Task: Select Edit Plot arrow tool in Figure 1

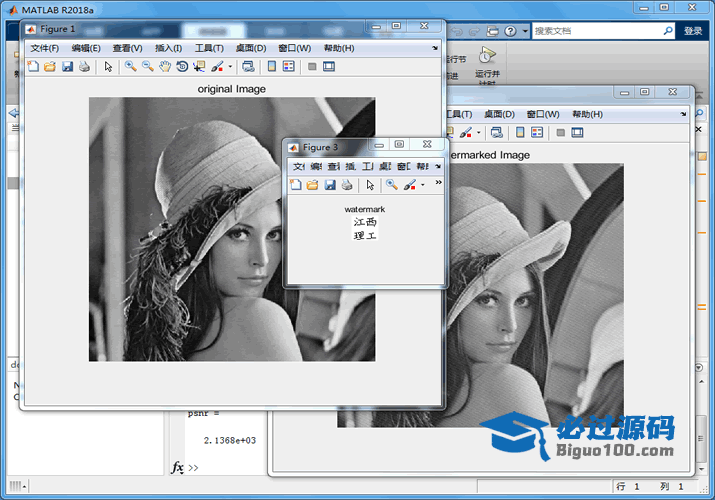Action: point(108,67)
